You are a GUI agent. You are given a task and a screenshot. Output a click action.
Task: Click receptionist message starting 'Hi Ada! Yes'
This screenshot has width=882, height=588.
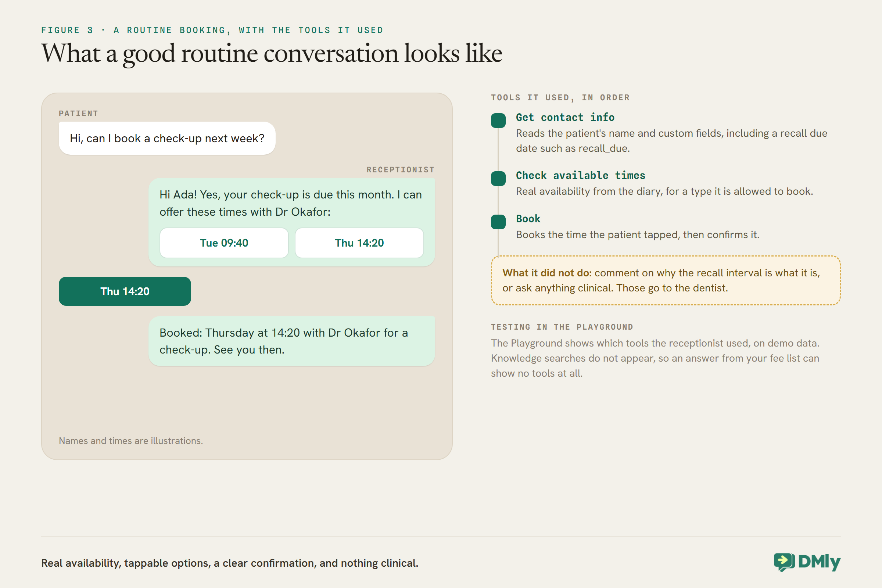292,222
